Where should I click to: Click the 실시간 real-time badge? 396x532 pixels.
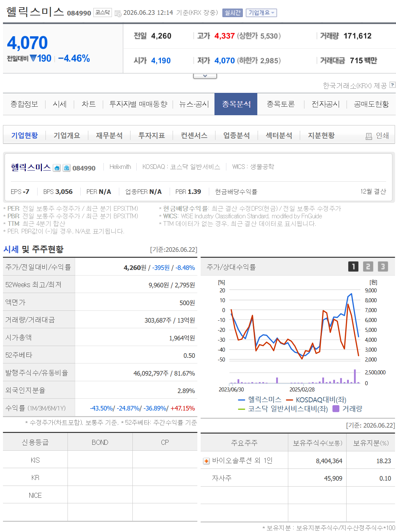pos(233,13)
